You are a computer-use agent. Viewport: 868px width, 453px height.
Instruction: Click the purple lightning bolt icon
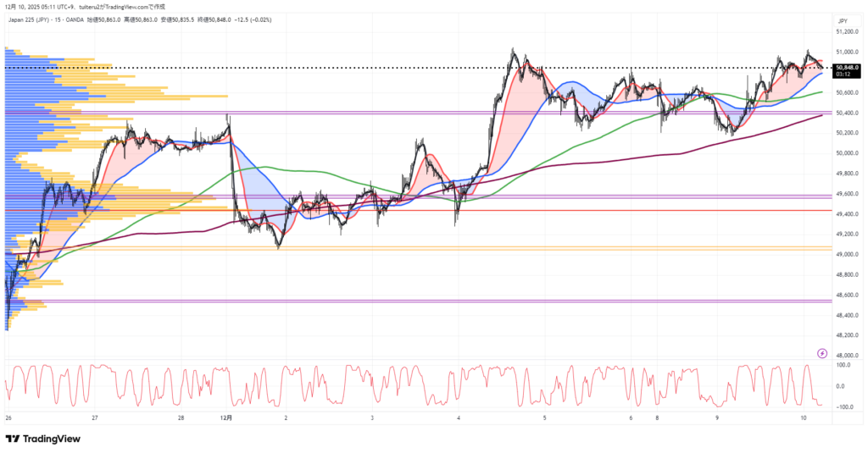coord(821,352)
